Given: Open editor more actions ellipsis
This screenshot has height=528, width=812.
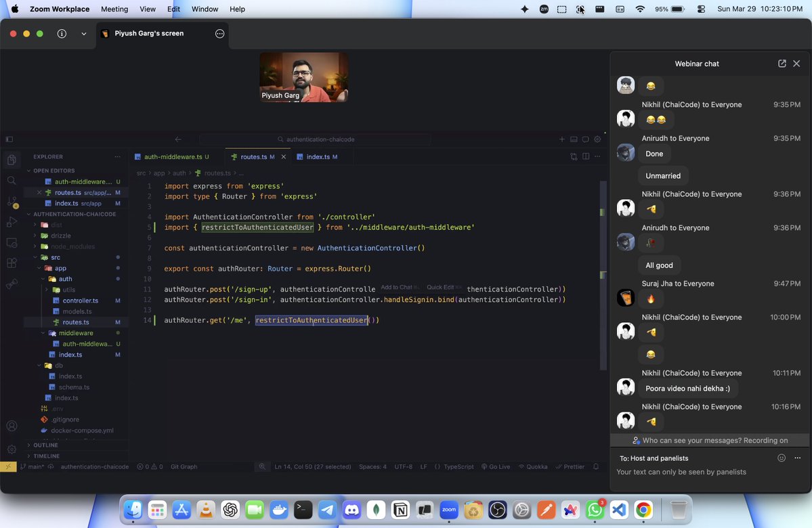Looking at the screenshot, I should click(597, 156).
